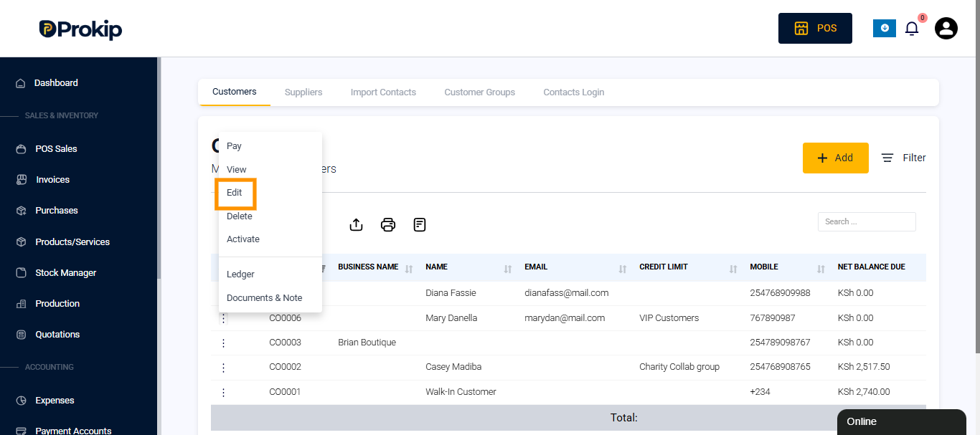Click the yellow Add button
The height and width of the screenshot is (435, 980).
[x=836, y=158]
